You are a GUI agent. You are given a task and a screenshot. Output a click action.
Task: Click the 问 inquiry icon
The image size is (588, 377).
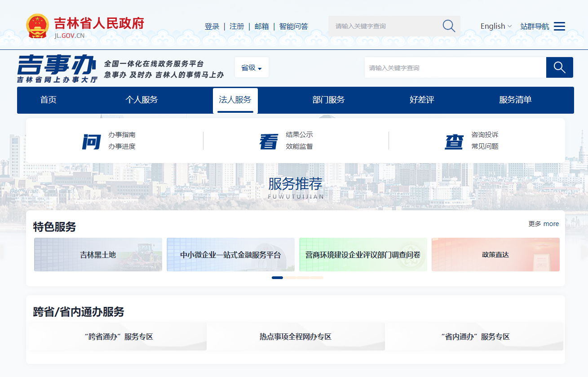pyautogui.click(x=91, y=141)
